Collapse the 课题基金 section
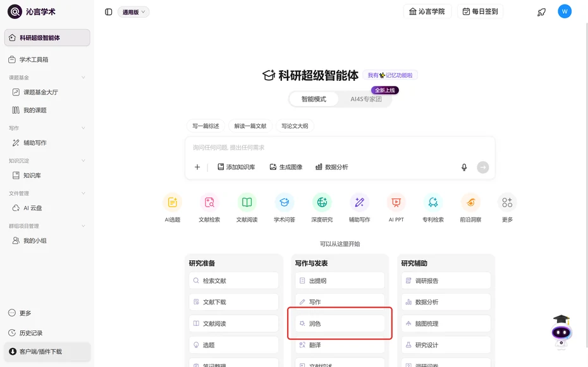 tap(83, 78)
